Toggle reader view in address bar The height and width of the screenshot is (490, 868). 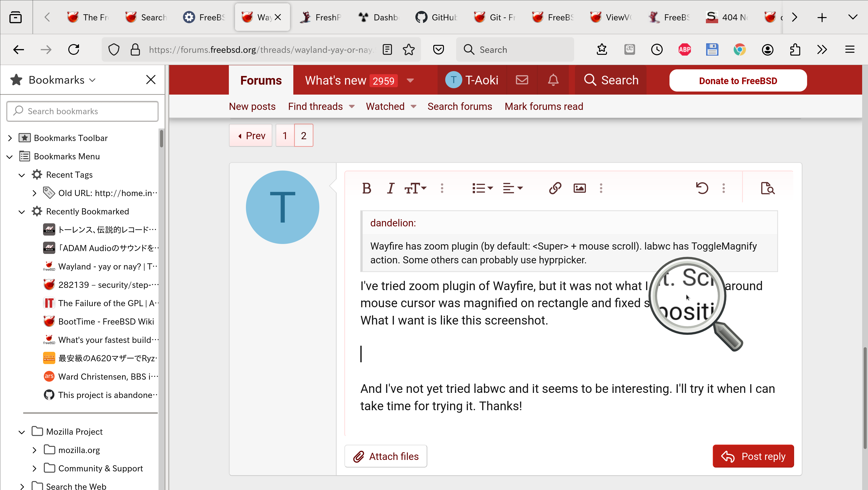(x=388, y=50)
